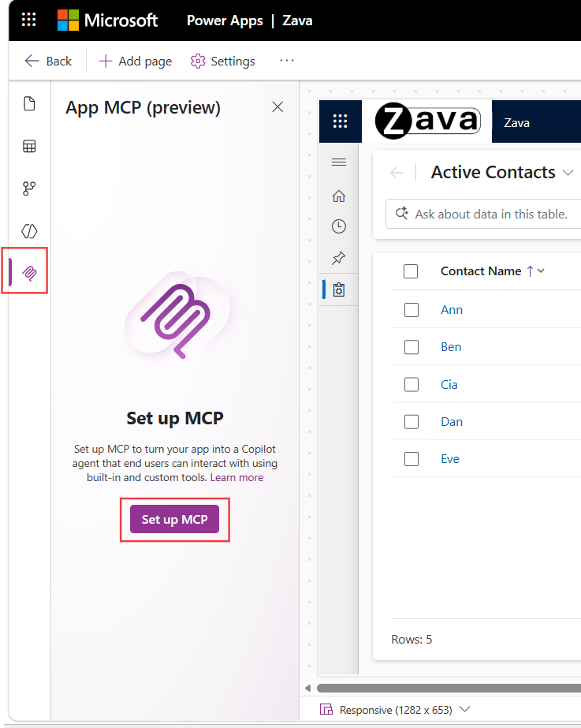Image resolution: width=581 pixels, height=728 pixels.
Task: Open the Pages icon in left rail
Action: pyautogui.click(x=29, y=103)
